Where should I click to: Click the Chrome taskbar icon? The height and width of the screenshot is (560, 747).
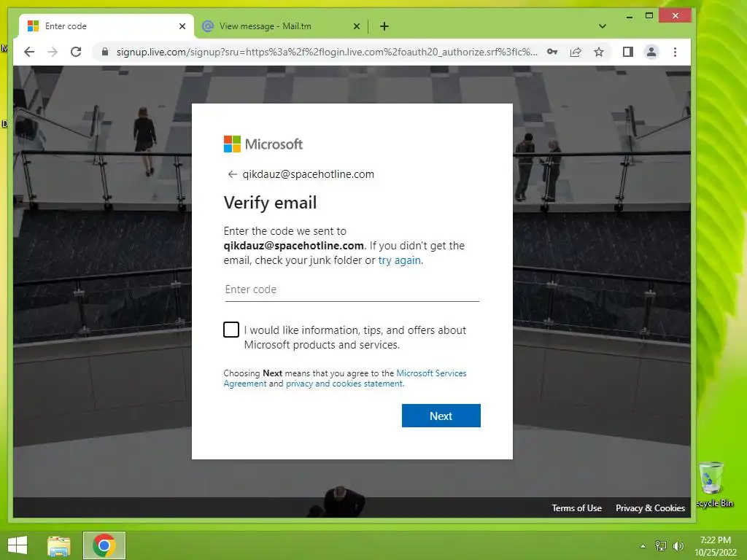104,545
